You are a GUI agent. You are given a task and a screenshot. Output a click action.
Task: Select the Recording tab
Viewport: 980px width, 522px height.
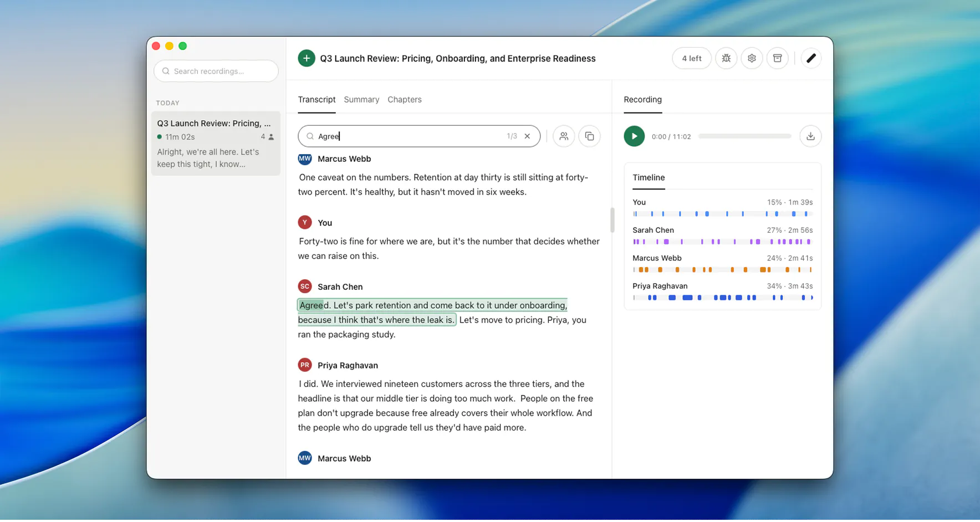tap(642, 100)
